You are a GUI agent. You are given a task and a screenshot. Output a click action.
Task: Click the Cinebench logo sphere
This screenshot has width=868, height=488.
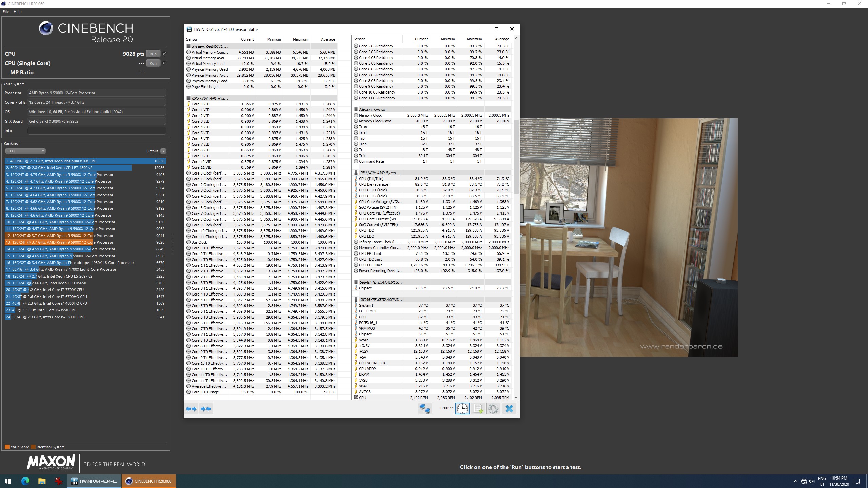[46, 28]
